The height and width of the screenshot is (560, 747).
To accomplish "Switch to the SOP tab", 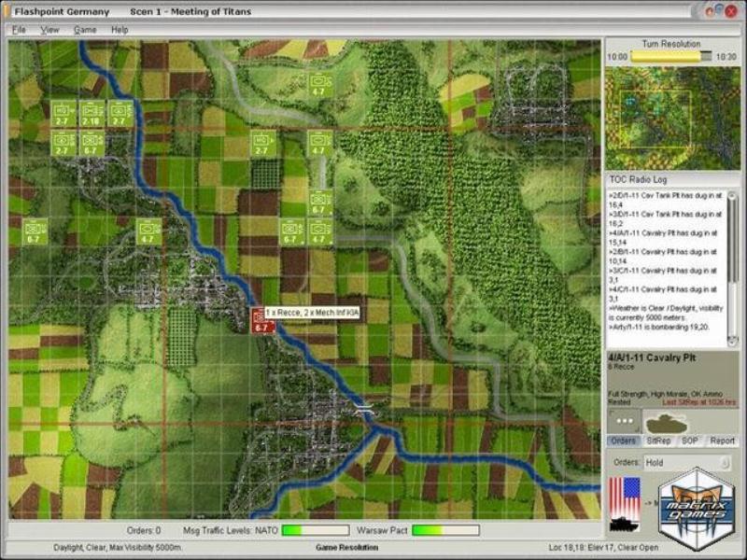I will (689, 441).
